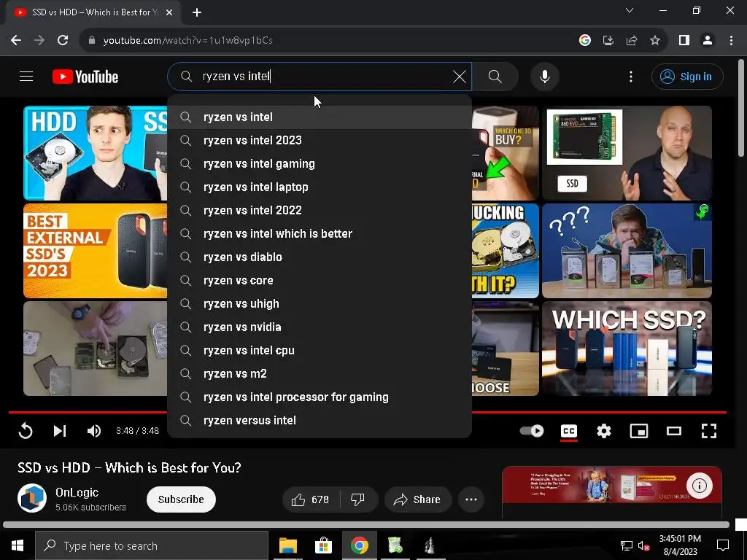The height and width of the screenshot is (560, 747).
Task: Open File Explorer from taskbar
Action: click(x=287, y=545)
